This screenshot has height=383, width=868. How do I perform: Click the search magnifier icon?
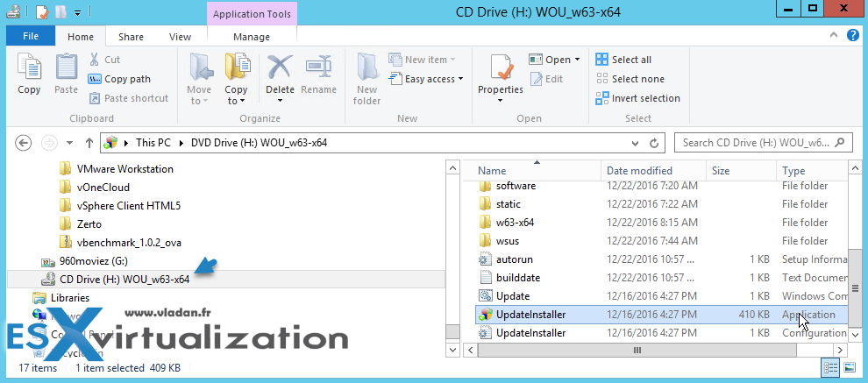[840, 142]
